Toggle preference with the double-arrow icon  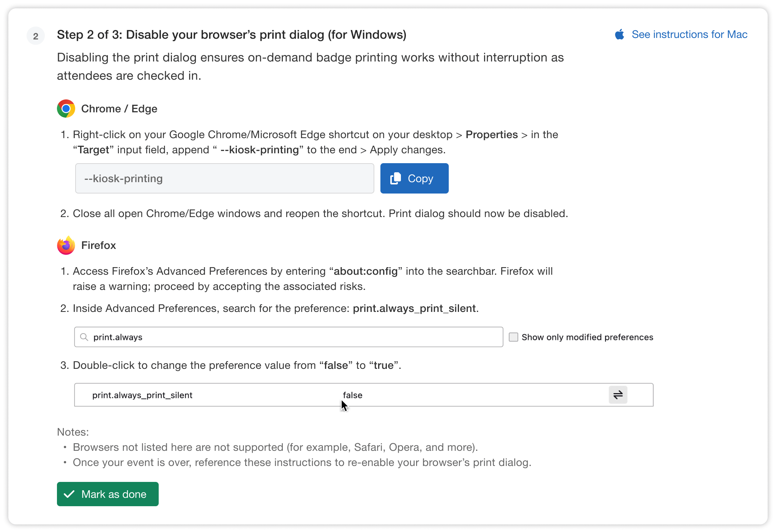point(618,395)
